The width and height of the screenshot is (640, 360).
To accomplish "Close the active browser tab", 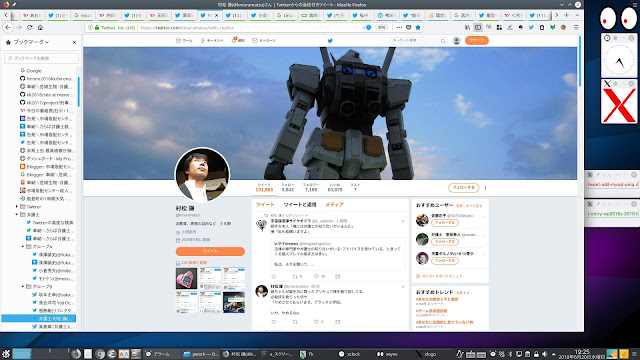I will click(x=216, y=16).
